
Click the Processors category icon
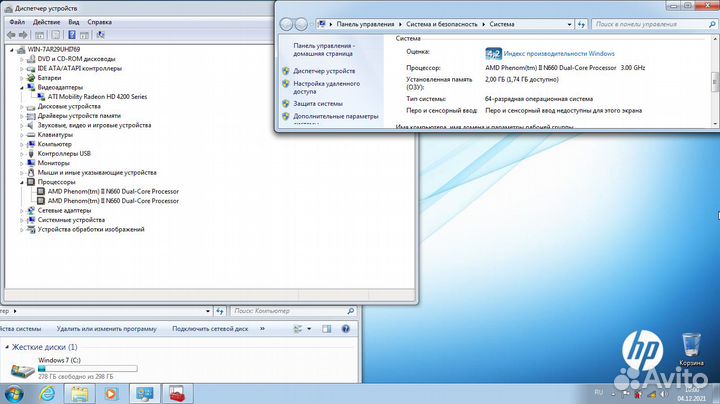tap(31, 182)
